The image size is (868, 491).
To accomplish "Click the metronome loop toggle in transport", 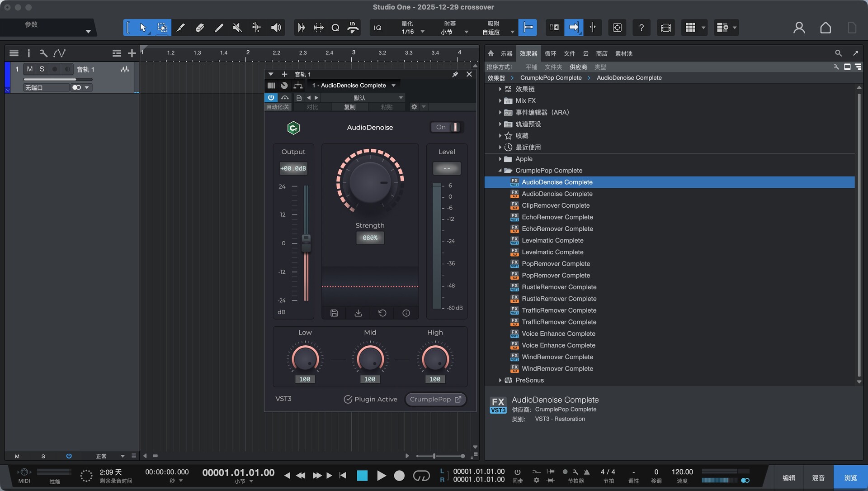I will 421,476.
